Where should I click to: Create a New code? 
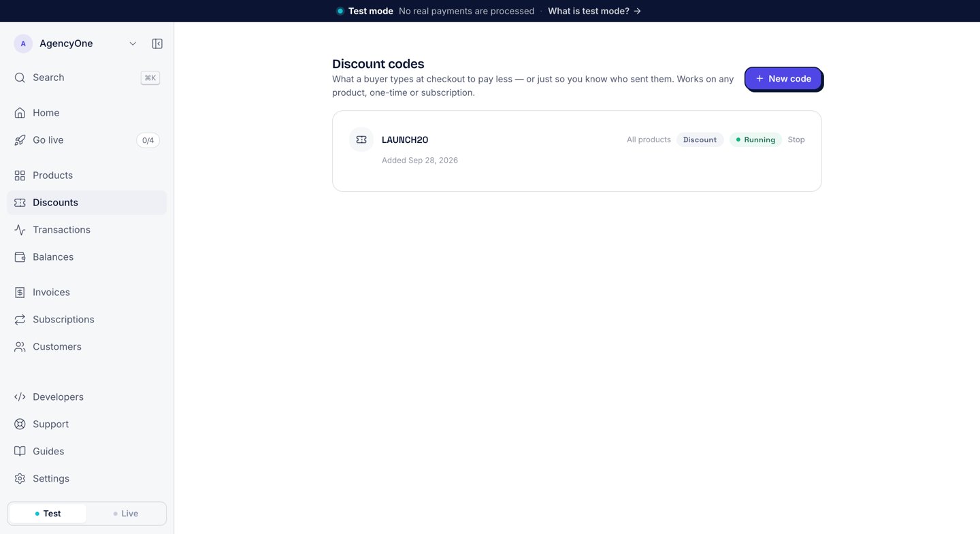783,79
